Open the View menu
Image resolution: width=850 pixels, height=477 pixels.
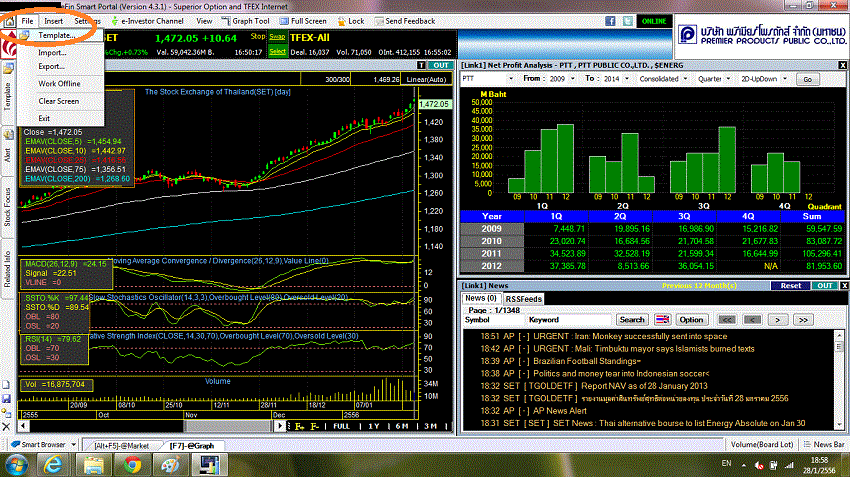click(x=204, y=21)
